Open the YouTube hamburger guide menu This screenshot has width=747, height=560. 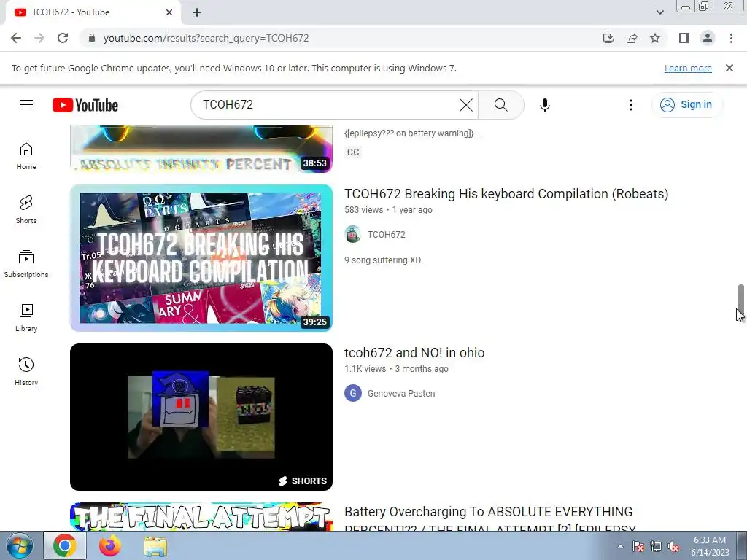[26, 105]
